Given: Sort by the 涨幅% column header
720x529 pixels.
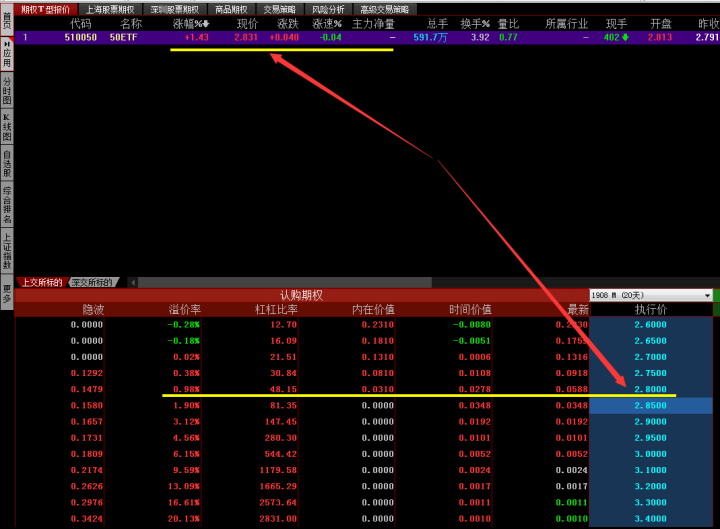Looking at the screenshot, I should coord(191,24).
